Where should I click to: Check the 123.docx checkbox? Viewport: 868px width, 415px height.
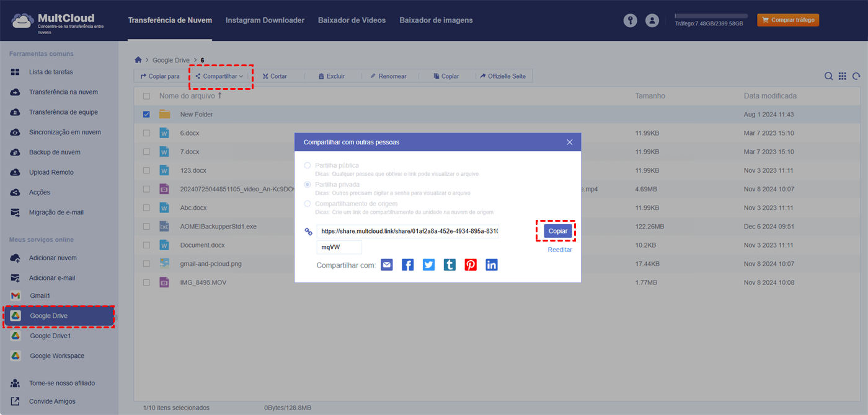(146, 170)
